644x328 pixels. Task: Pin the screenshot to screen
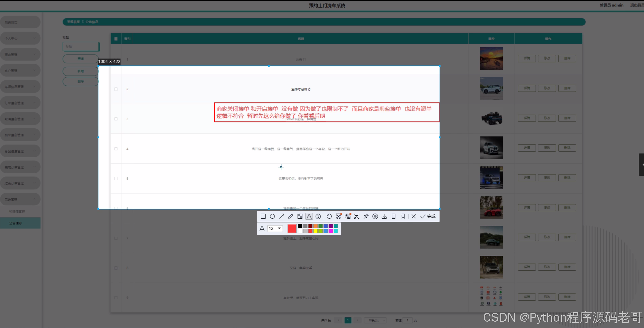(x=366, y=216)
